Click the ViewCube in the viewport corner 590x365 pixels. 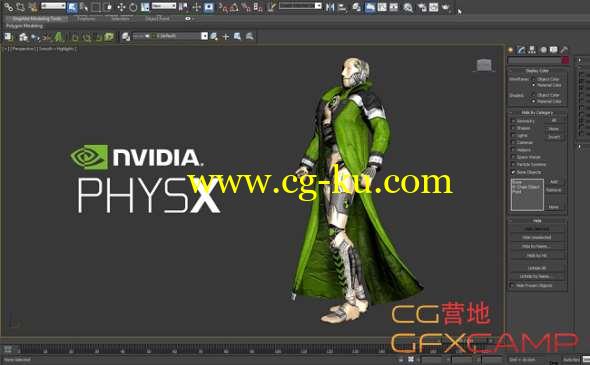[484, 65]
